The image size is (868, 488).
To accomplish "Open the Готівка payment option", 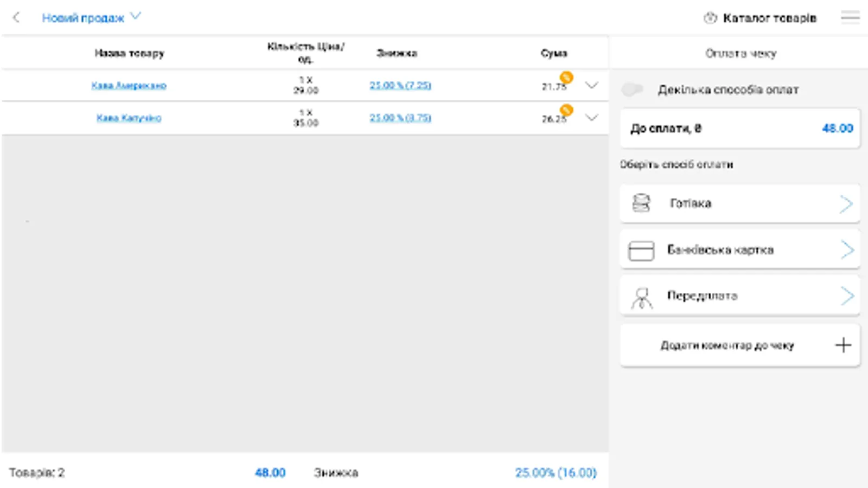I will (x=739, y=203).
